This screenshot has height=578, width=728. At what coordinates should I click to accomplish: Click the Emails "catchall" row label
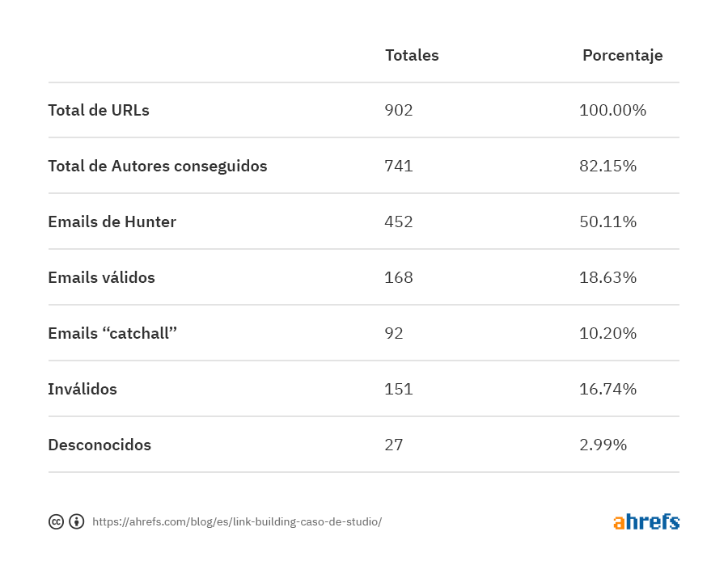pyautogui.click(x=112, y=333)
